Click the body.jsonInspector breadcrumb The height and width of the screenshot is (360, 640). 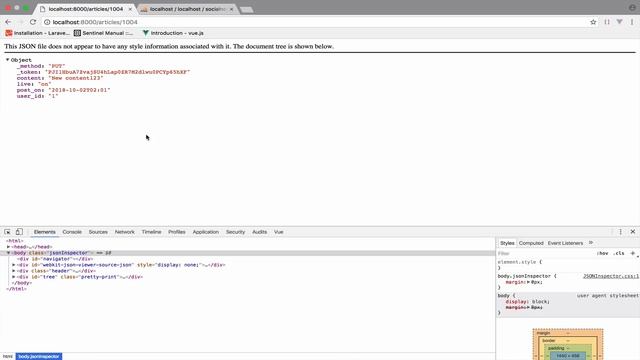(39, 356)
